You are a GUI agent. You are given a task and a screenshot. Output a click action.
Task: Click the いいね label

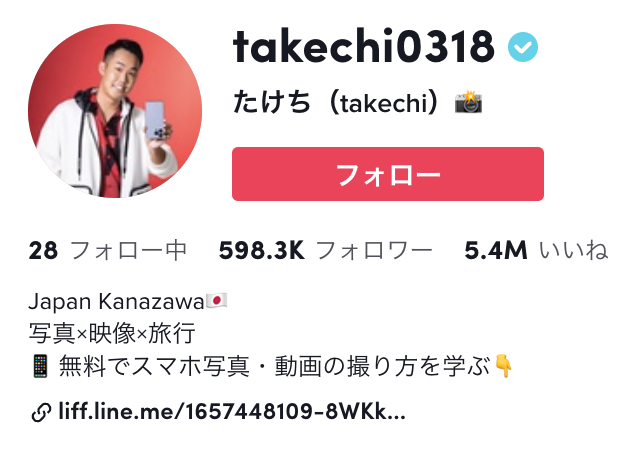(x=574, y=250)
